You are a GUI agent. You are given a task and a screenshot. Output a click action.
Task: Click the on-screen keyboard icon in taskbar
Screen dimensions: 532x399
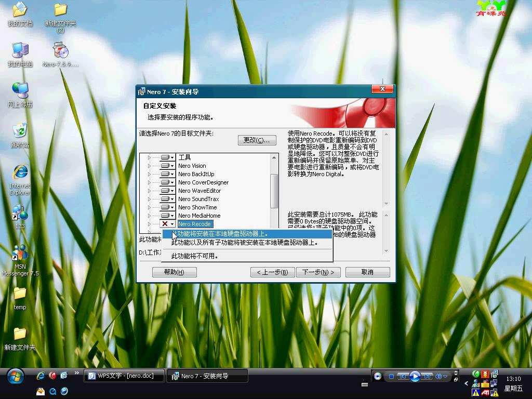(365, 384)
